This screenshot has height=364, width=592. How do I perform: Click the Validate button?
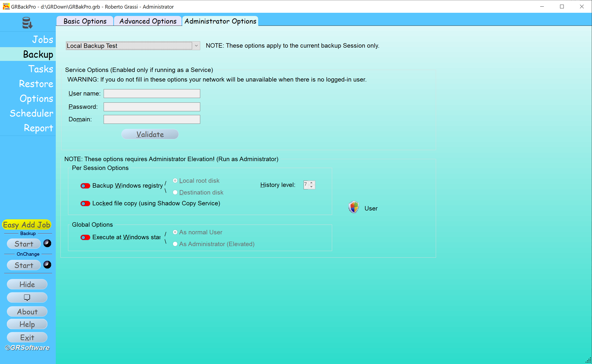[150, 134]
